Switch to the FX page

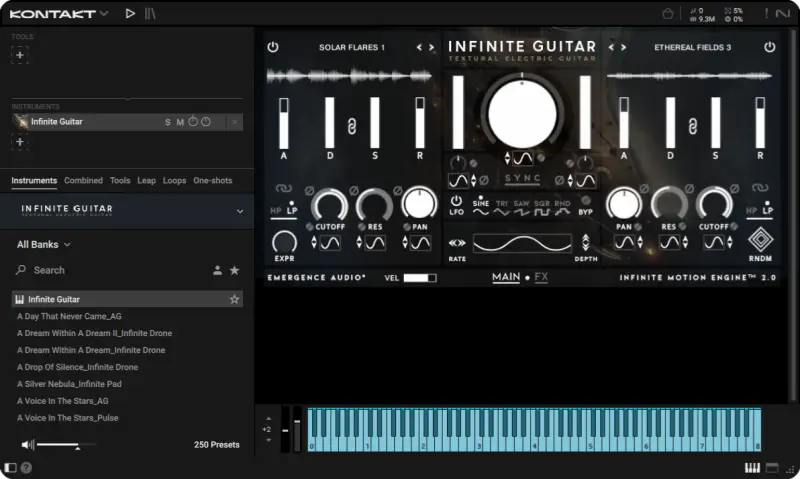point(541,277)
